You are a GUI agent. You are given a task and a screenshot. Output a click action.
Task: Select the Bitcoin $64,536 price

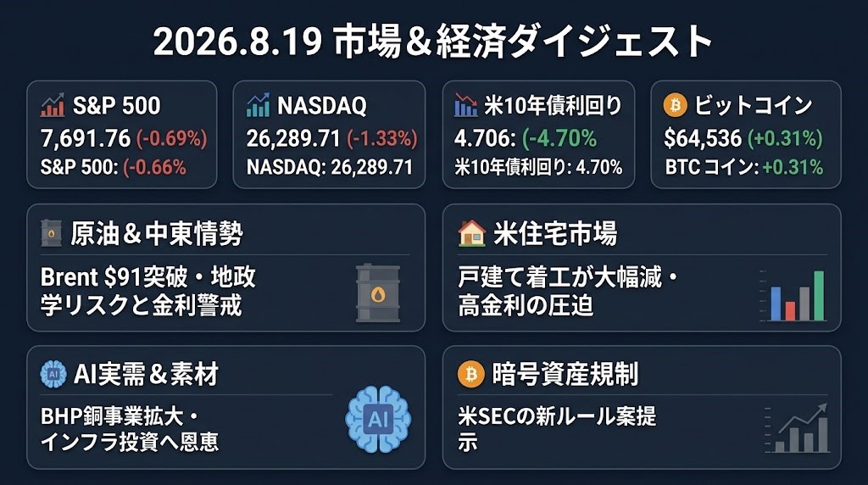tap(703, 138)
